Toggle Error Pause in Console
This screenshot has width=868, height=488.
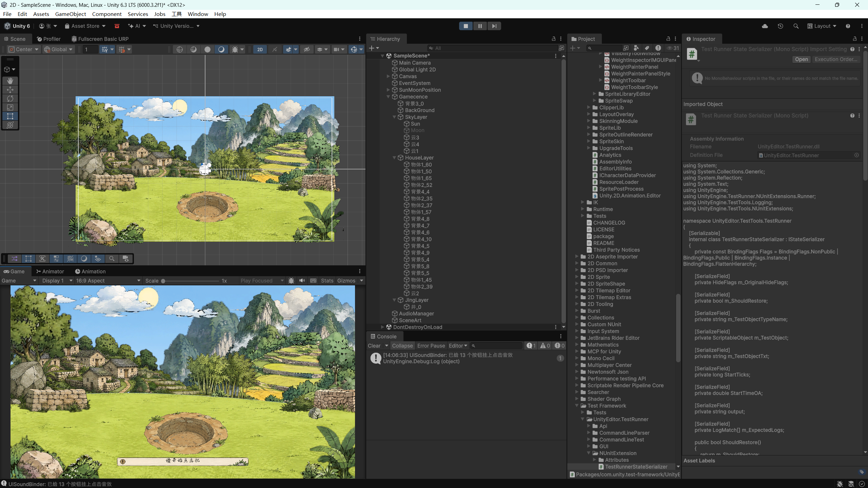tap(431, 346)
